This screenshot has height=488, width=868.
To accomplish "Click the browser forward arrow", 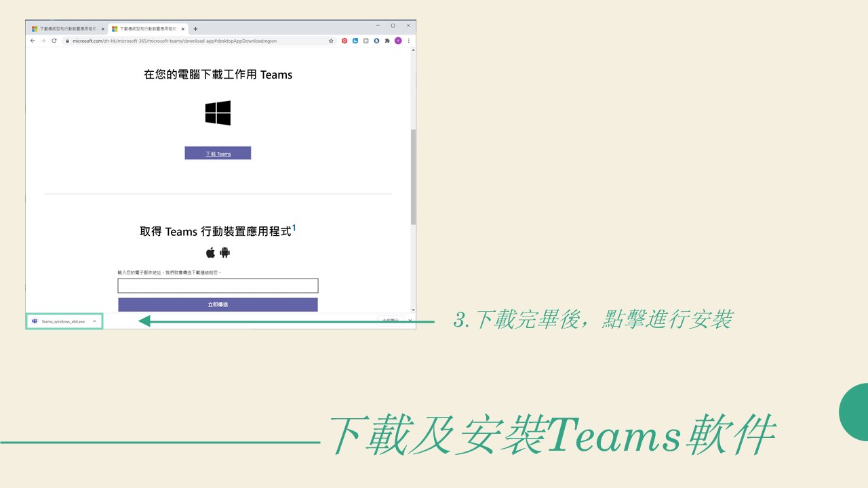I will click(x=43, y=41).
